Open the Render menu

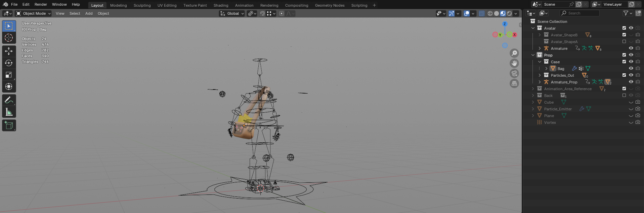coord(41,4)
